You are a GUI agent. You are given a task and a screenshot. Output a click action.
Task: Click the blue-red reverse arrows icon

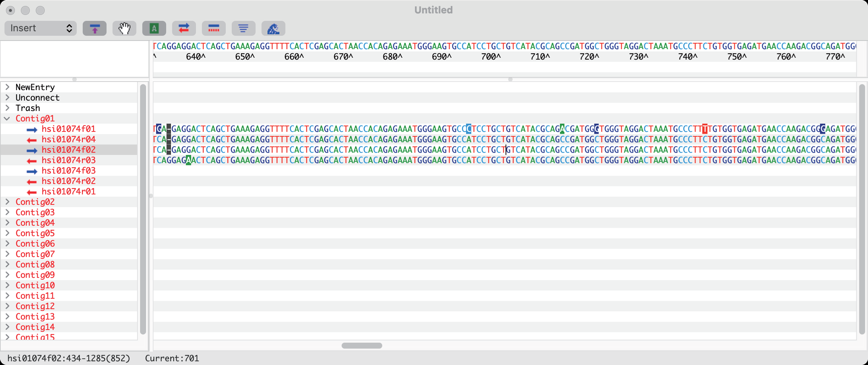(184, 28)
